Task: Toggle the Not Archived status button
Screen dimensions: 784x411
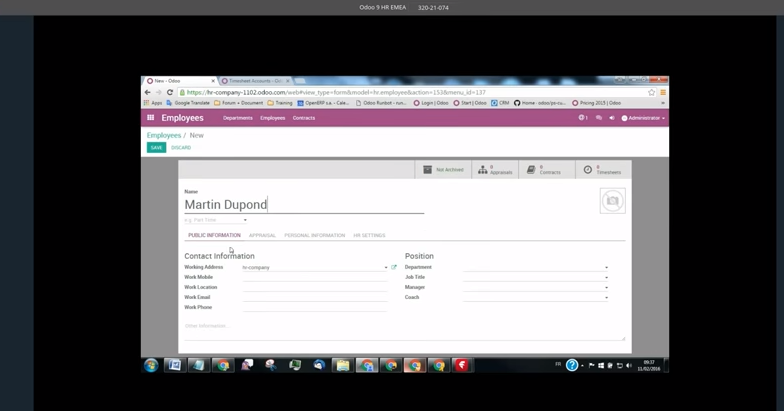Action: (x=442, y=170)
